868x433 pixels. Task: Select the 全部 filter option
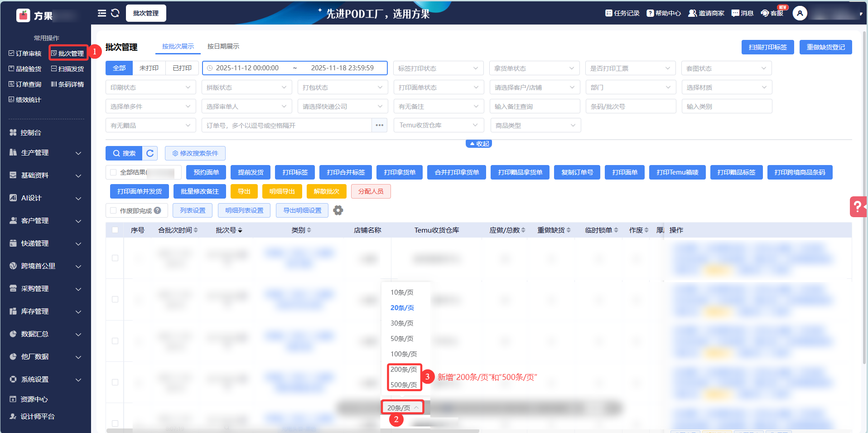(119, 68)
